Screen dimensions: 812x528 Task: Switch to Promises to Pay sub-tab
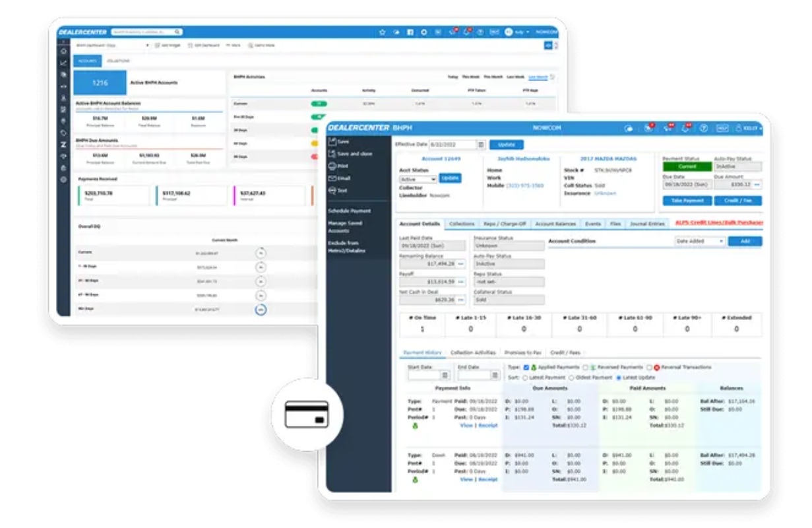[x=523, y=353]
